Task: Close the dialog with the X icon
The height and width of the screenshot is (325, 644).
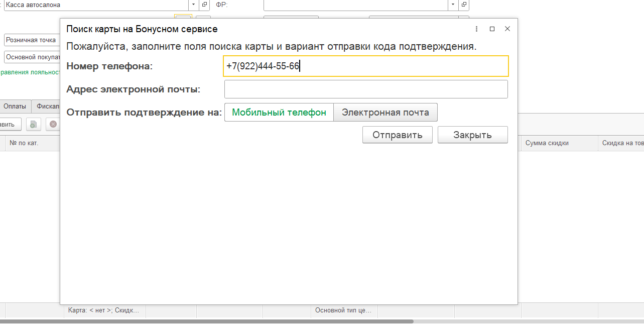Action: point(507,29)
